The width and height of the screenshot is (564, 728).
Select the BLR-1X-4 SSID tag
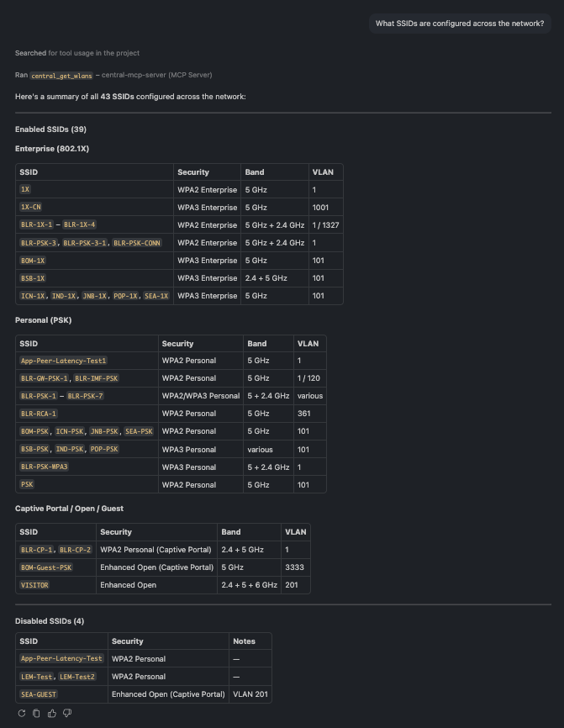[x=79, y=224]
